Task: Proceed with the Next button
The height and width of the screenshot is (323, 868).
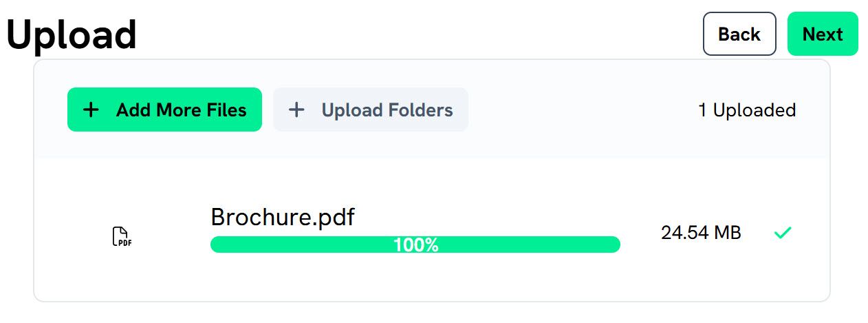Action: click(x=822, y=34)
